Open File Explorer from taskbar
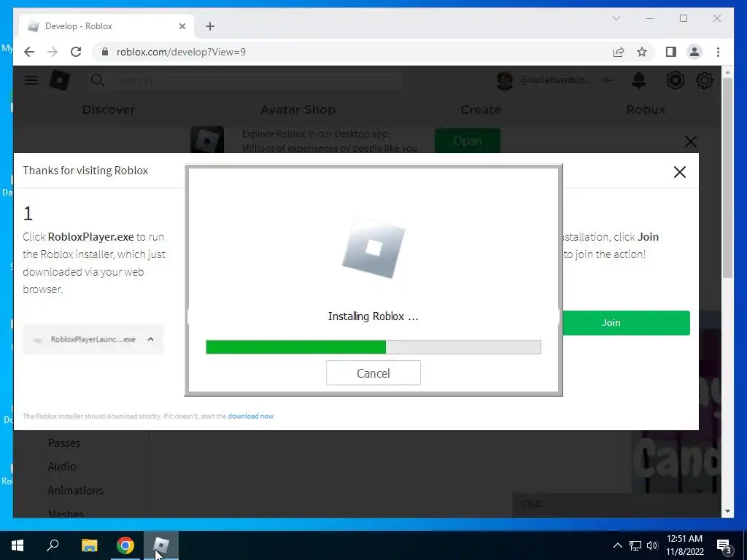This screenshot has height=560, width=747. coord(89,545)
